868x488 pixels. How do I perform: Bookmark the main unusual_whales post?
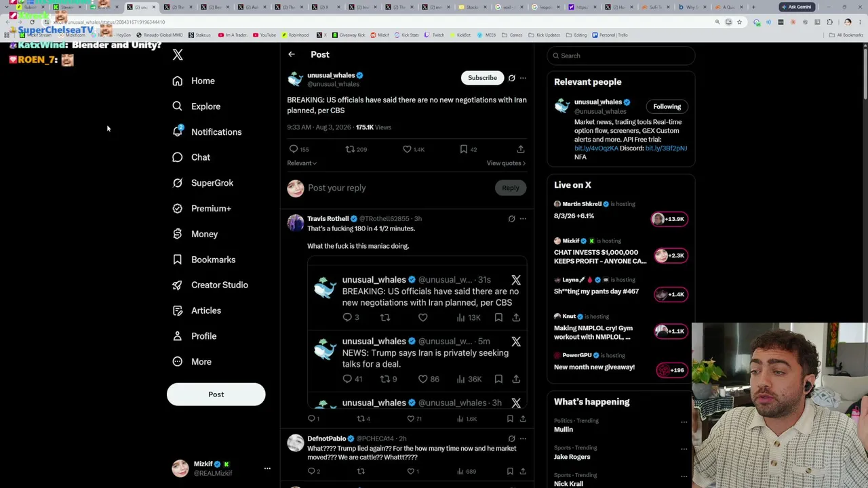pos(464,149)
